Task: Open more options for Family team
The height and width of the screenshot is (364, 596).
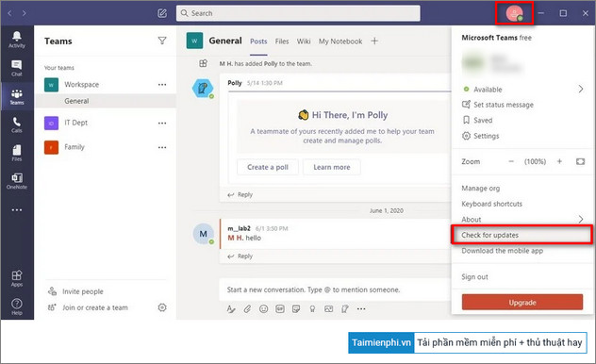Action: 162,147
